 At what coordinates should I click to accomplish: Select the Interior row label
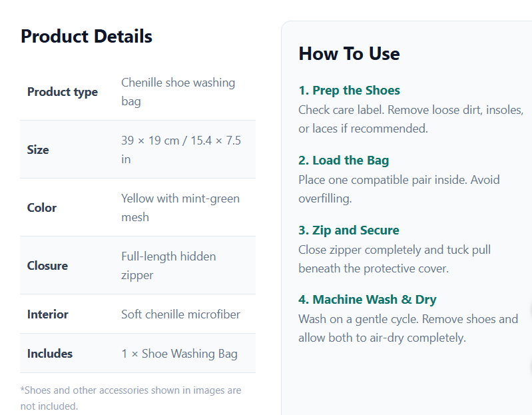(48, 314)
